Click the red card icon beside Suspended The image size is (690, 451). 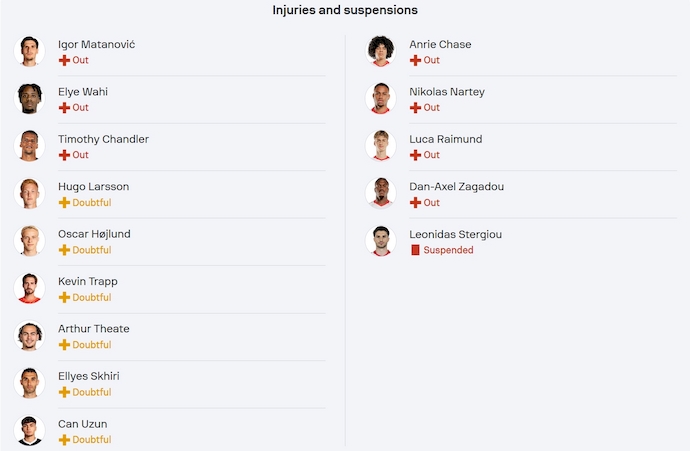tap(415, 250)
